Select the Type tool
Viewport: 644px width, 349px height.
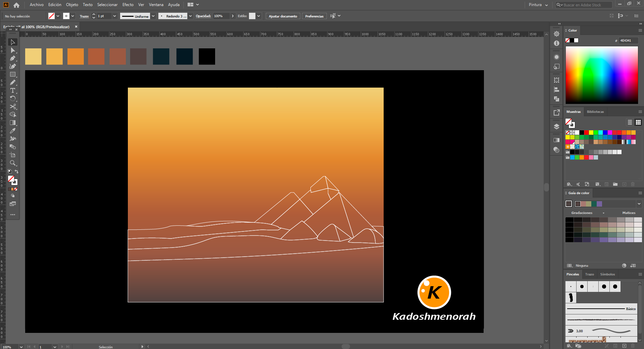13,90
